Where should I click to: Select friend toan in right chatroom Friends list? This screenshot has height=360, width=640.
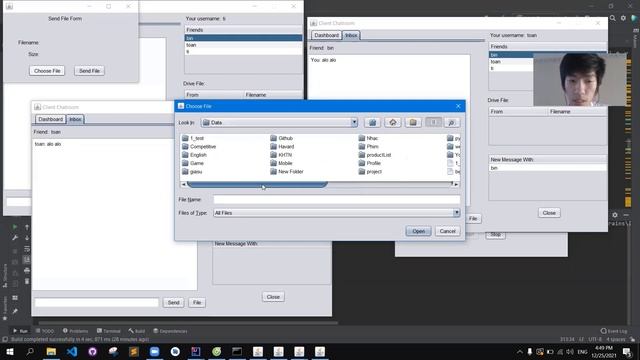click(x=511, y=62)
